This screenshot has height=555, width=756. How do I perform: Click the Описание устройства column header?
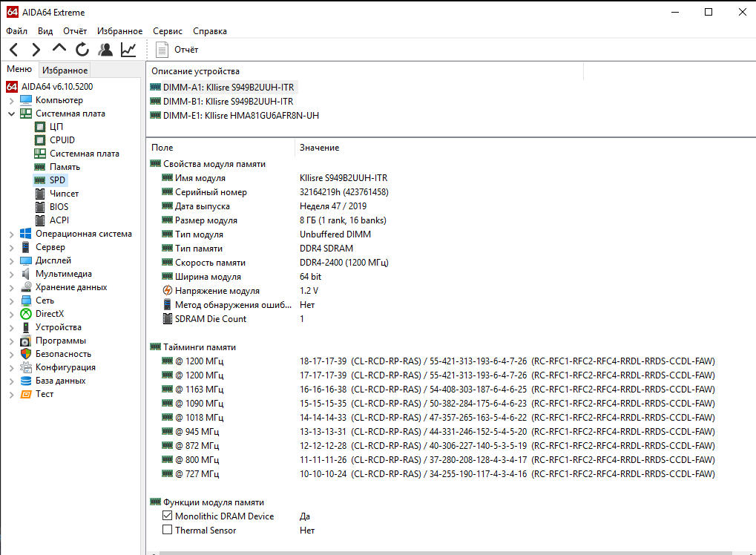tap(364, 71)
